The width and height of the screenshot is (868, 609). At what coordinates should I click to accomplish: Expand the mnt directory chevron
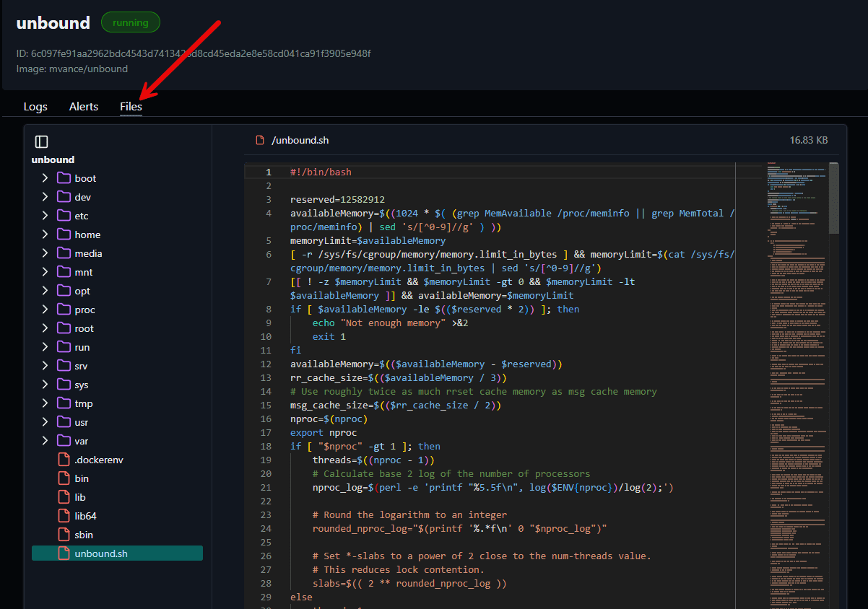coord(45,271)
